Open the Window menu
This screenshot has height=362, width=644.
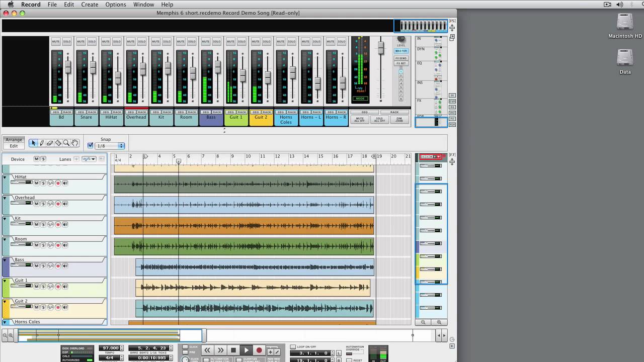(144, 5)
